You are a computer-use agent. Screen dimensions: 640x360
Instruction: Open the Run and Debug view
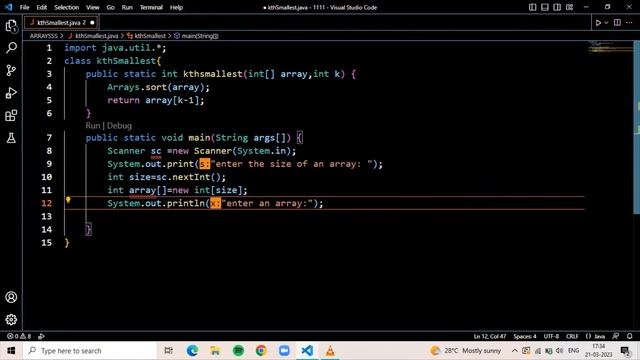coord(11,93)
